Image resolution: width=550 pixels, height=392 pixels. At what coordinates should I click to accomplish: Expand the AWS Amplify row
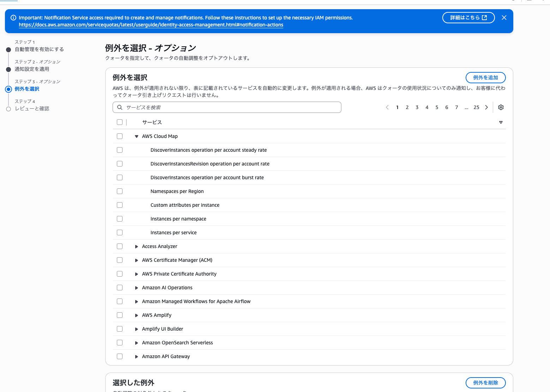click(x=136, y=315)
